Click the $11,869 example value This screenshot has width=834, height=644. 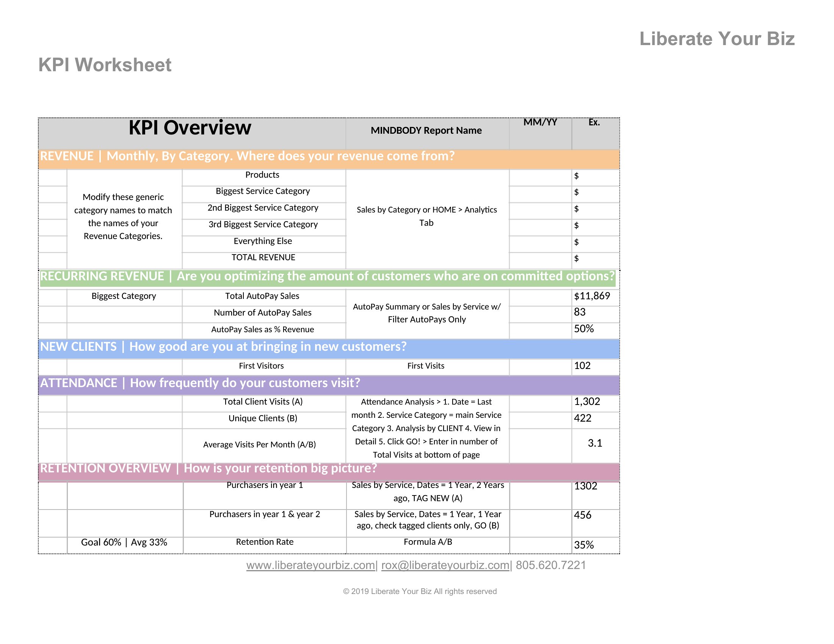(x=592, y=296)
